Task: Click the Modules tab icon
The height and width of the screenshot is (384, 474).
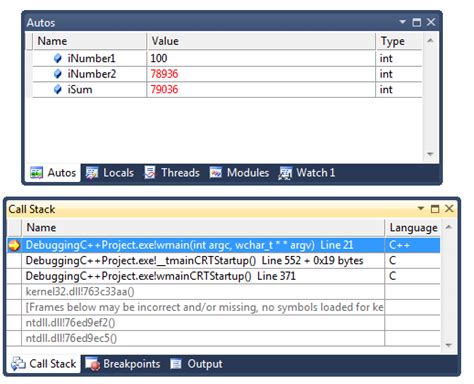Action: tap(216, 172)
